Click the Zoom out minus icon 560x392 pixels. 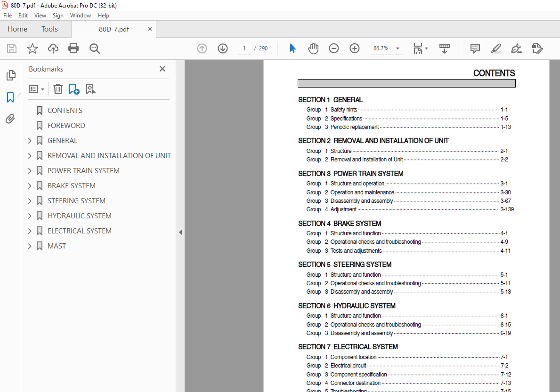coord(334,48)
